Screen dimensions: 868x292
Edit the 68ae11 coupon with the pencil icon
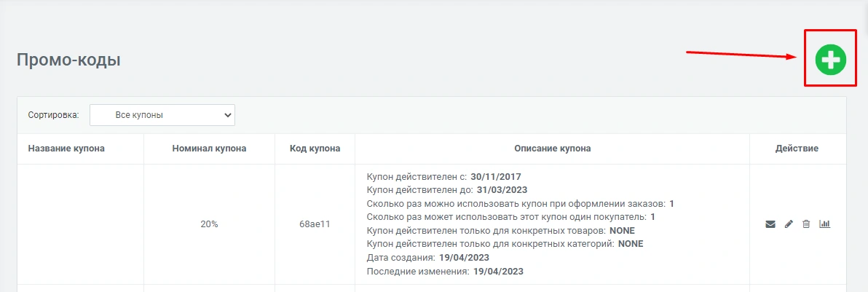pos(789,224)
